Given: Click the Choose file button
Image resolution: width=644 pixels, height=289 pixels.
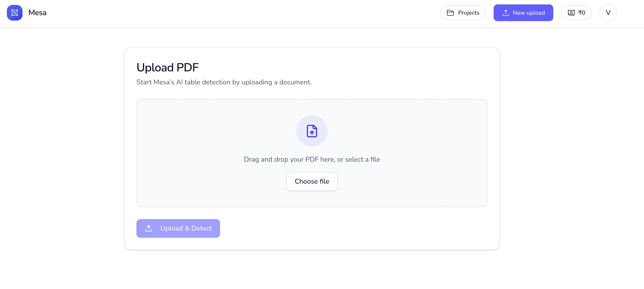Looking at the screenshot, I should pos(312,181).
